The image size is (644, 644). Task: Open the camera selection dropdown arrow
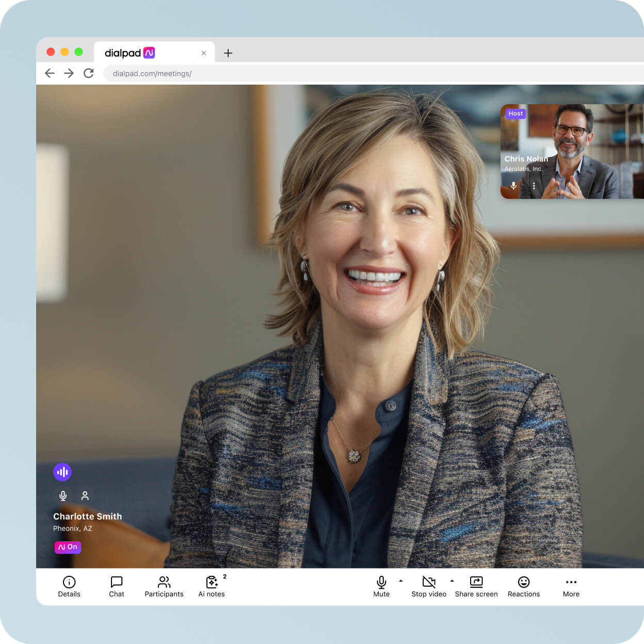click(453, 582)
